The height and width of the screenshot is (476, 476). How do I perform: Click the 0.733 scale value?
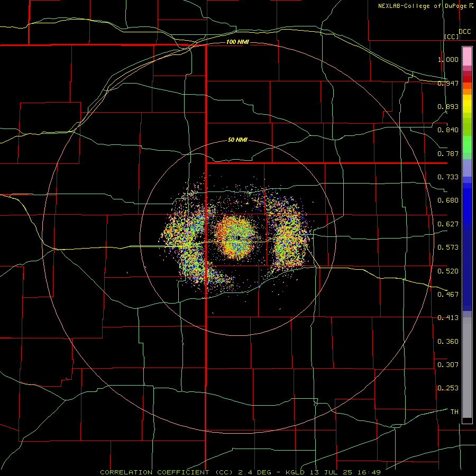coord(448,177)
